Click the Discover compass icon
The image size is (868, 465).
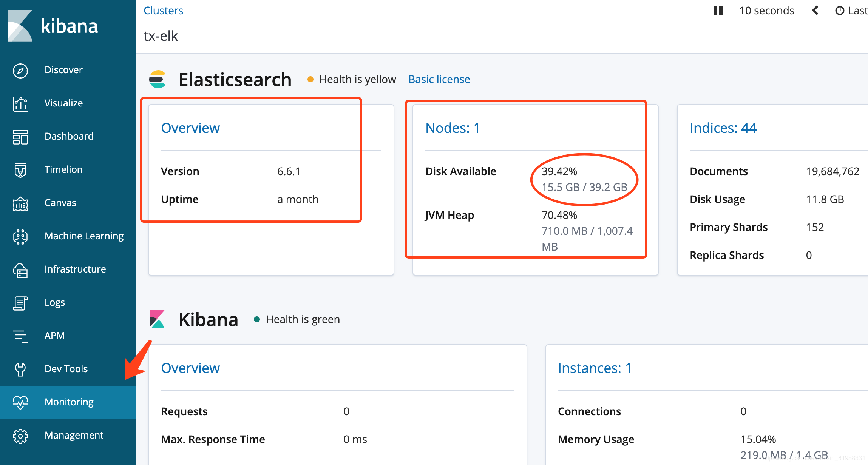click(20, 71)
